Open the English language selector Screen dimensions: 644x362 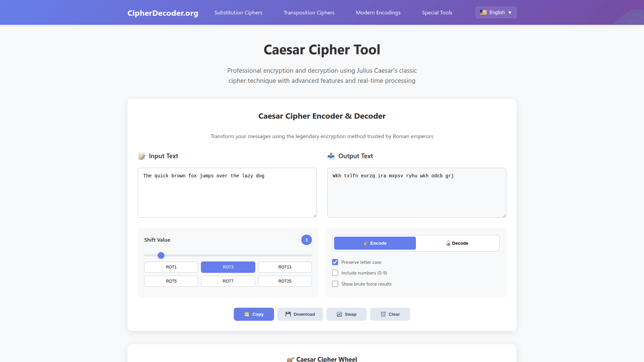coord(496,12)
